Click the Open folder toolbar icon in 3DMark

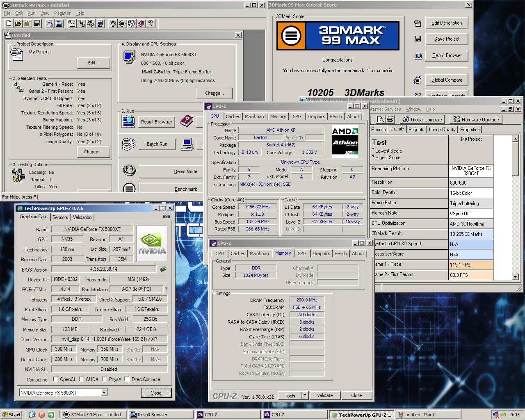[18, 24]
